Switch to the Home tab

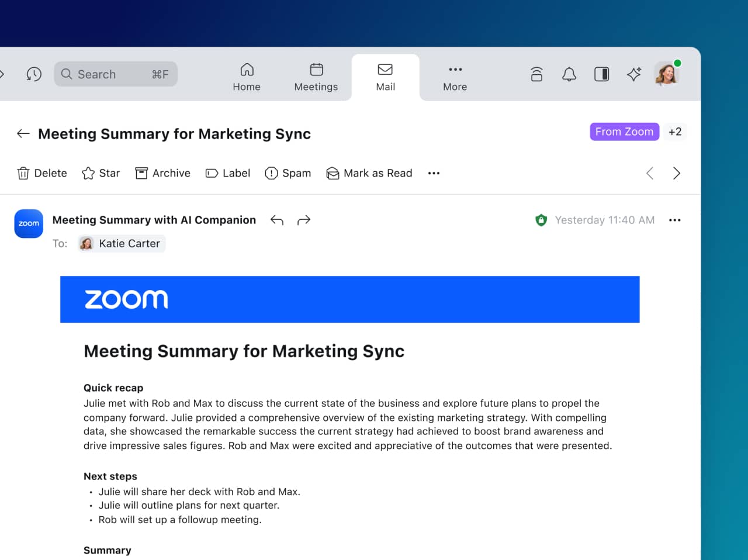(x=247, y=77)
